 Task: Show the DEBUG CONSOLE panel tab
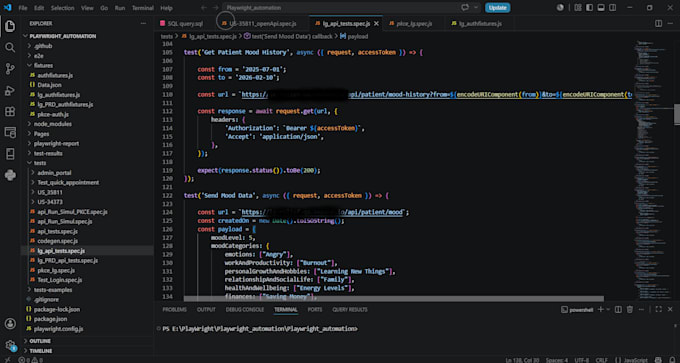click(245, 310)
